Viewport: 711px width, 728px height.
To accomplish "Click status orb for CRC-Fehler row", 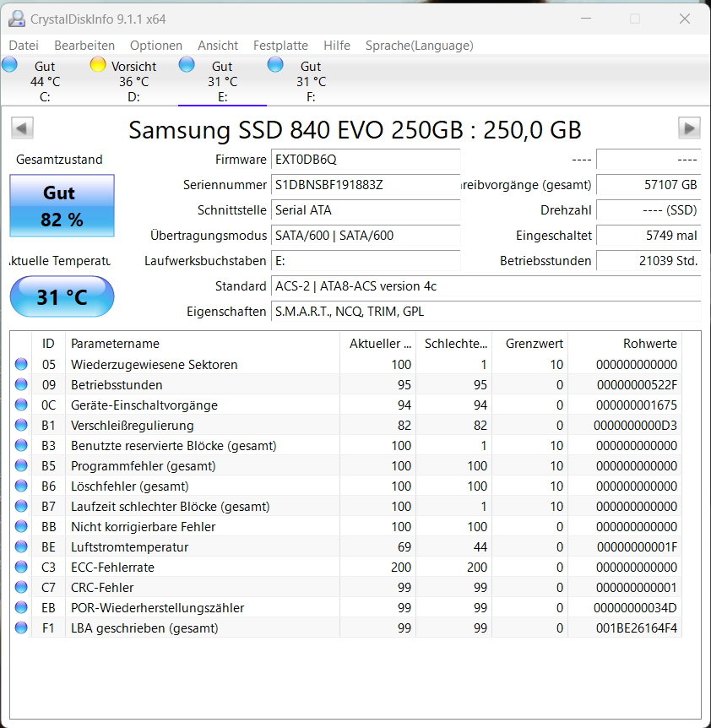I will (21, 587).
